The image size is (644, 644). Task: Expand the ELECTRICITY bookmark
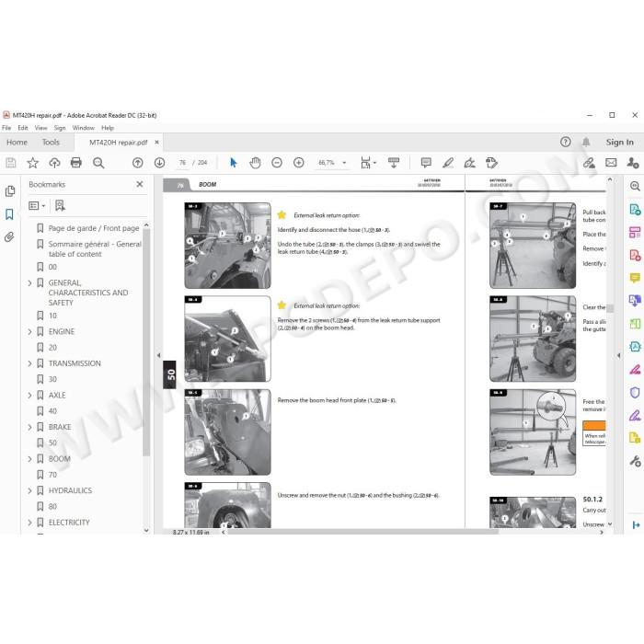point(29,523)
